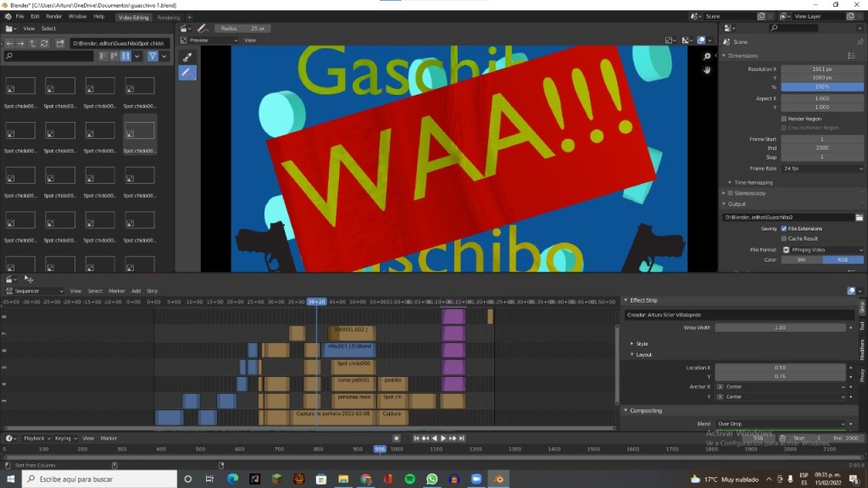Enable Stereoscopy checkbox

(x=731, y=193)
